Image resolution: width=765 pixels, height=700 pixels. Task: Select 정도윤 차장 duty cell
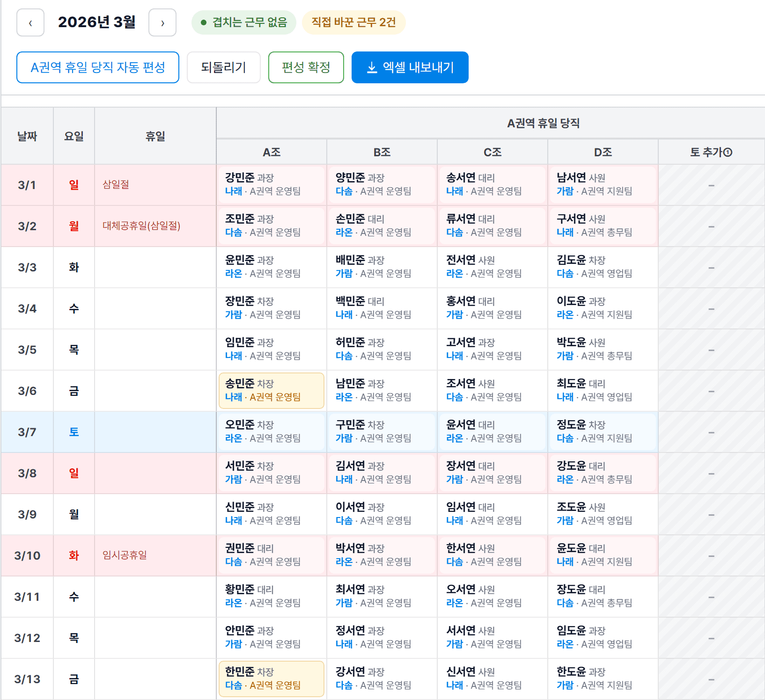click(603, 432)
